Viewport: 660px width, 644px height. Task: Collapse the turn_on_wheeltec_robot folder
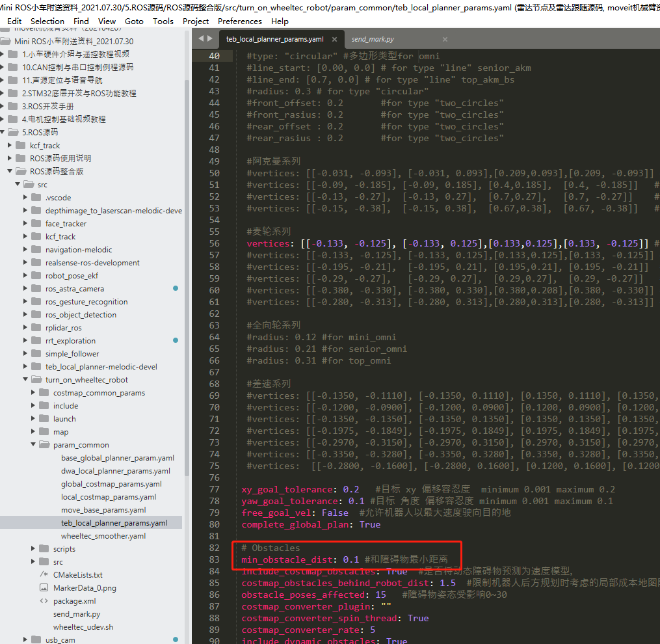click(x=25, y=379)
